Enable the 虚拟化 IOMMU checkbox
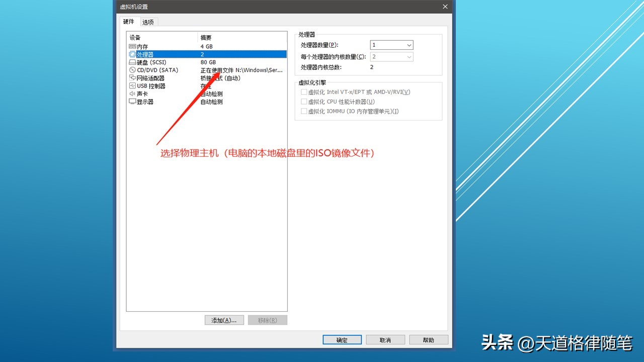 coord(304,111)
